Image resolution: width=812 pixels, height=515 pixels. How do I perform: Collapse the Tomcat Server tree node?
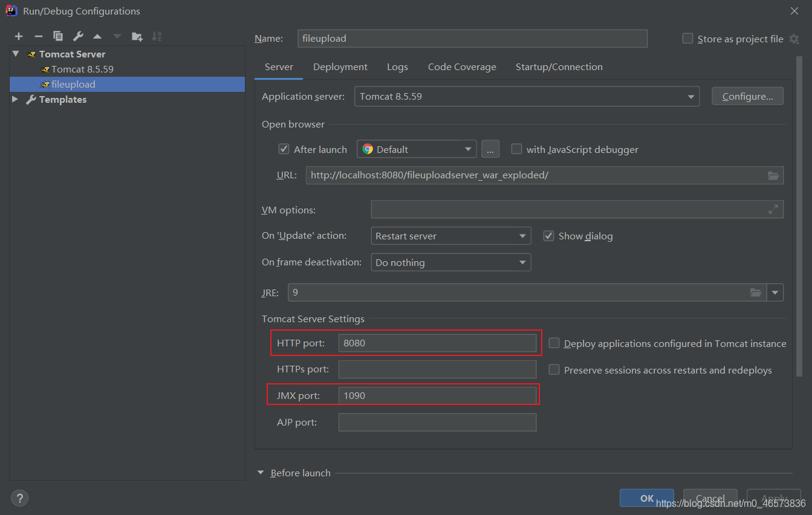pos(16,54)
